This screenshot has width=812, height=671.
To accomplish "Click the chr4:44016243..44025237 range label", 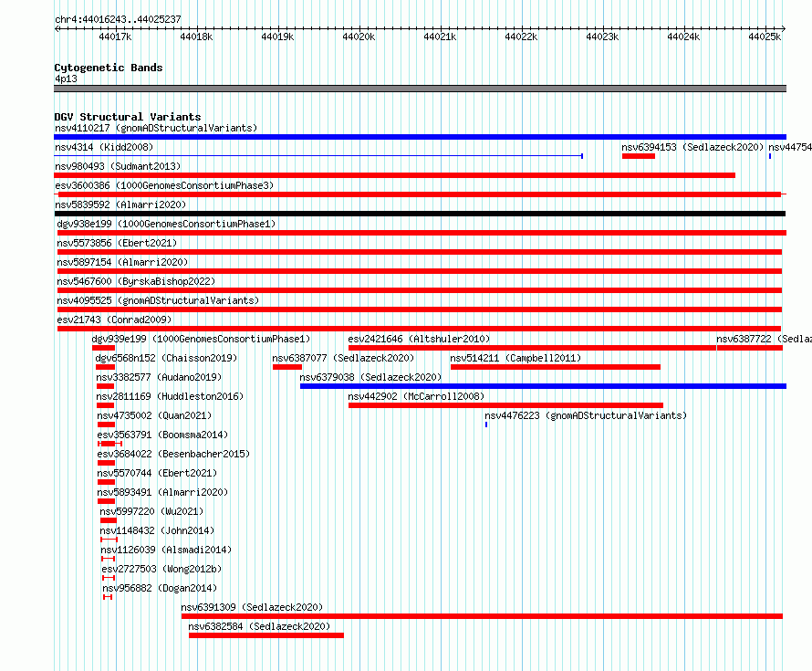I will [118, 19].
